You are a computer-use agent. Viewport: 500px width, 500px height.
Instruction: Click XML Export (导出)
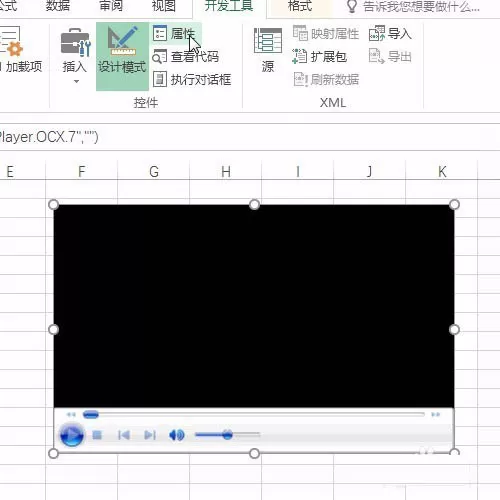(390, 57)
